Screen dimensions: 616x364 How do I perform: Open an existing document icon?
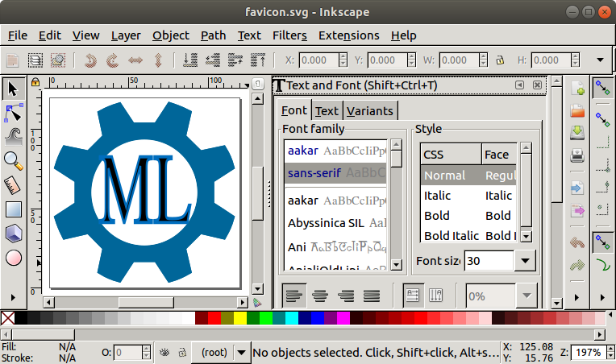point(577,110)
